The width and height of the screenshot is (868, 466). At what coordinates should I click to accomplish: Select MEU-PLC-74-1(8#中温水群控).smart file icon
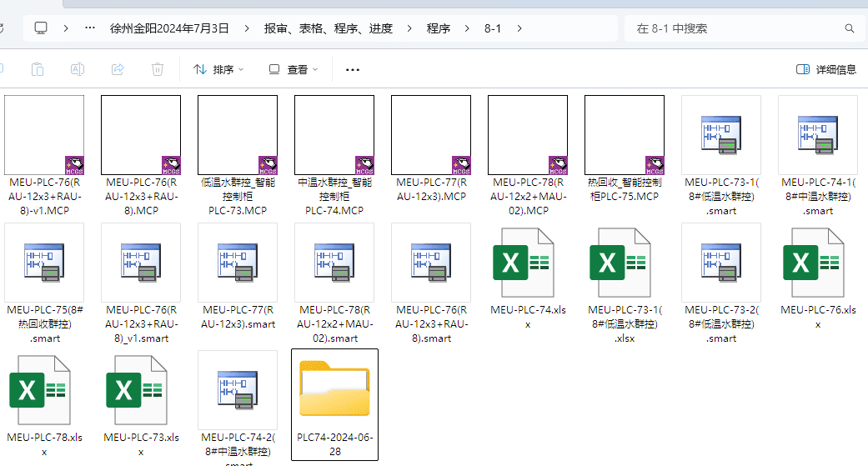click(818, 135)
